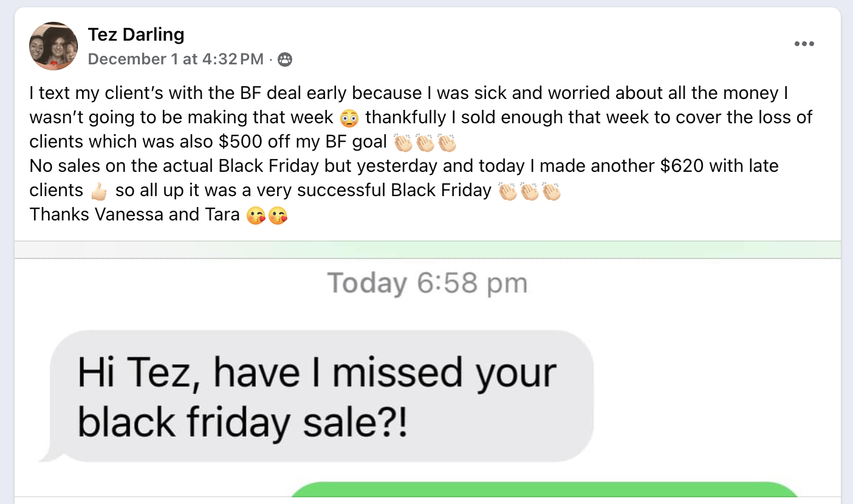The image size is (853, 504).
Task: Click middle clapping emoji after "successful Black Friday"
Action: coord(530,191)
